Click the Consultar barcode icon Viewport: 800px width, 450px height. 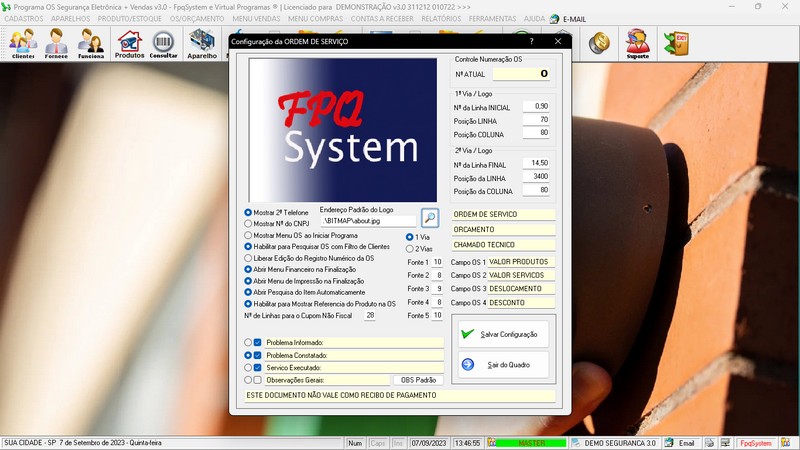point(163,43)
